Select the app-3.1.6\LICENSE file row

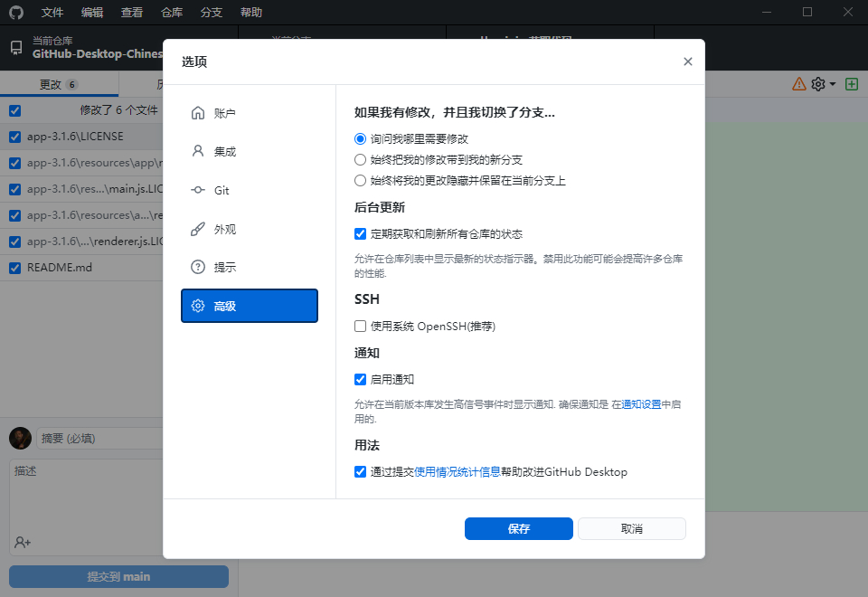pyautogui.click(x=82, y=137)
